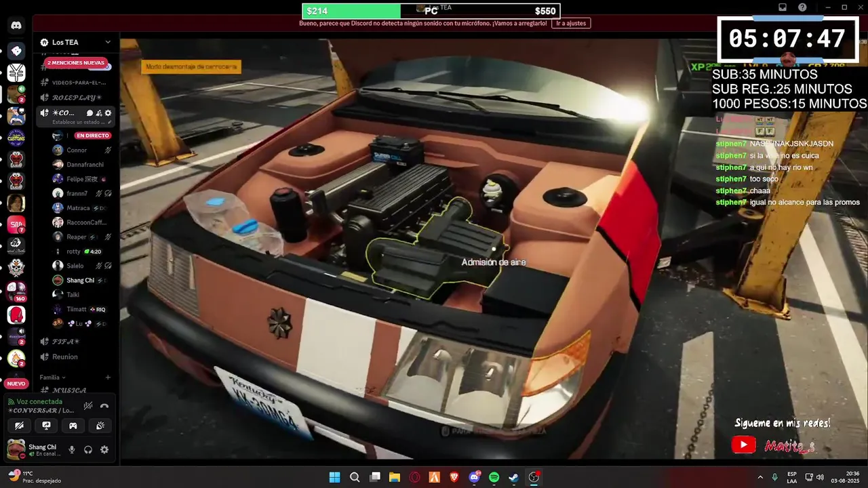The height and width of the screenshot is (488, 868).
Task: Open Discord user settings gear
Action: (x=104, y=449)
